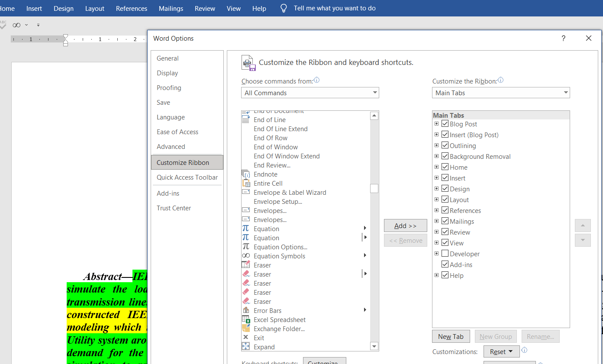Open the Review ribbon tab
Screen dimensions: 603x364
pyautogui.click(x=205, y=8)
